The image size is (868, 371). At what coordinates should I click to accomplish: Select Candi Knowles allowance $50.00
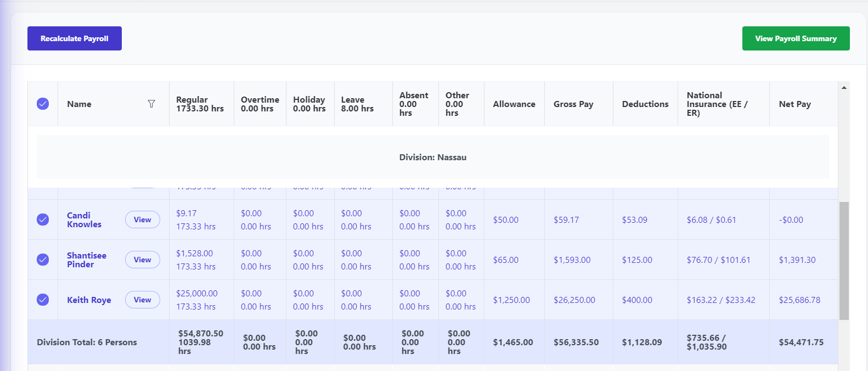click(x=506, y=220)
